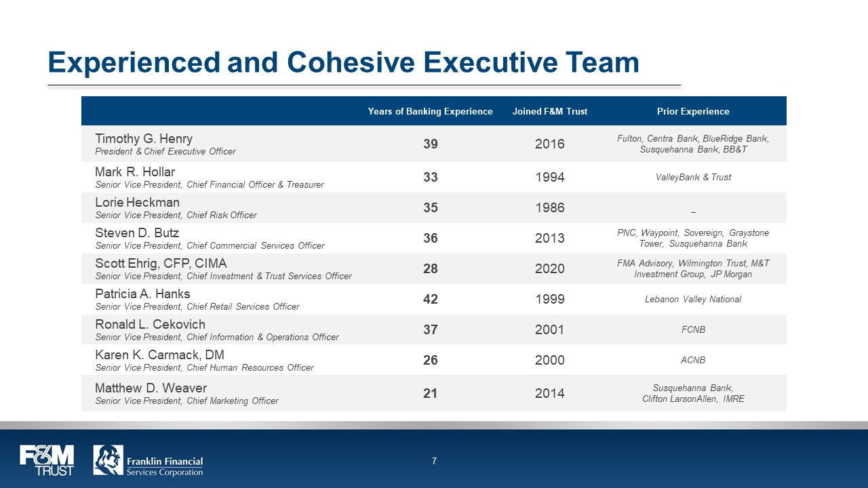Select 'Chief Retail Services Officer' title line
868x488 pixels.
coord(197,307)
